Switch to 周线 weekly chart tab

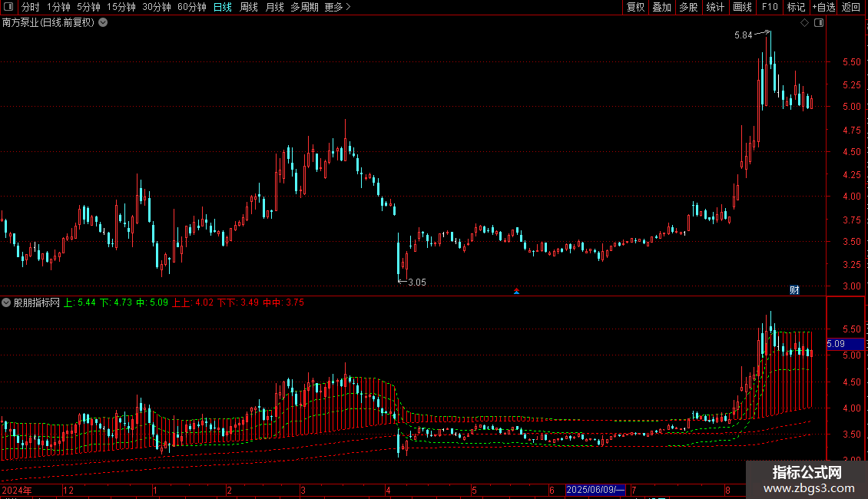click(249, 7)
